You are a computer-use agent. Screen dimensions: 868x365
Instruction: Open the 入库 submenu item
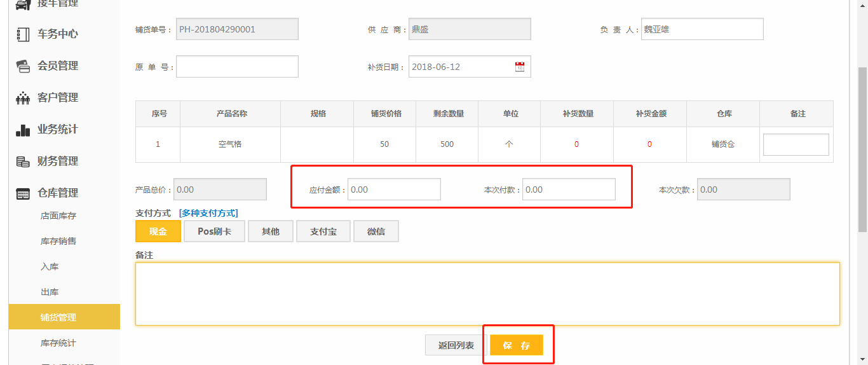(50, 266)
